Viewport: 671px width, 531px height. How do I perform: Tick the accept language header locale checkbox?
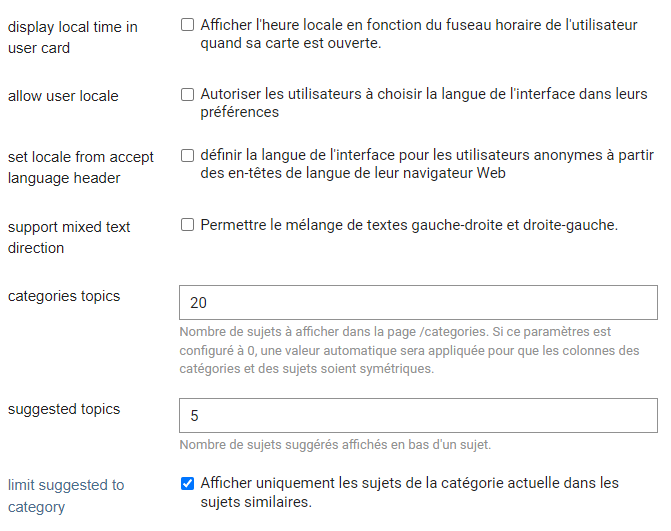[x=187, y=155]
